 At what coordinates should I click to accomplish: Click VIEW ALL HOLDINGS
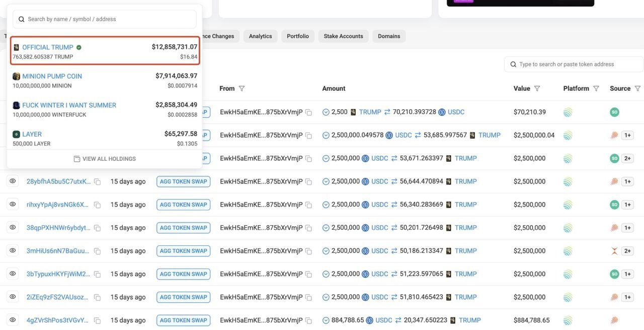105,159
